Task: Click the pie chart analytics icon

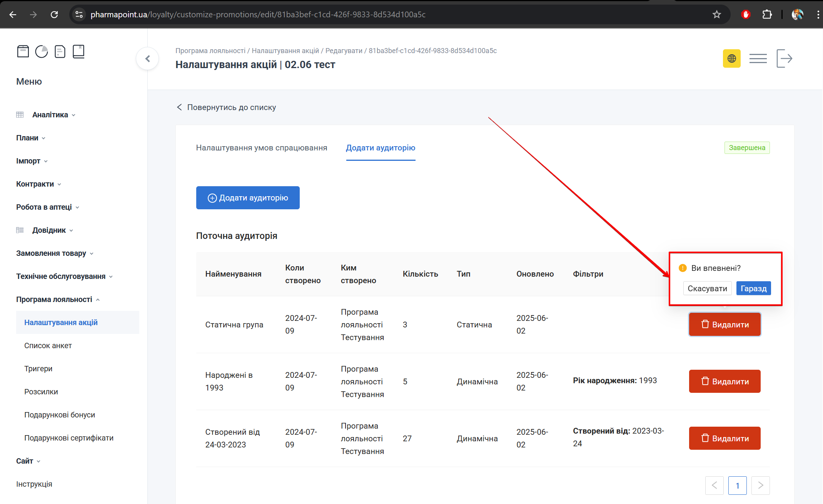Action: coord(42,51)
